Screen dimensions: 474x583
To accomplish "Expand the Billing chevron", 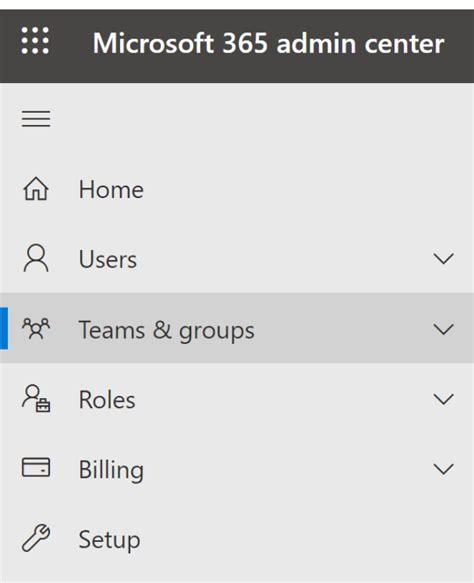I will (444, 469).
